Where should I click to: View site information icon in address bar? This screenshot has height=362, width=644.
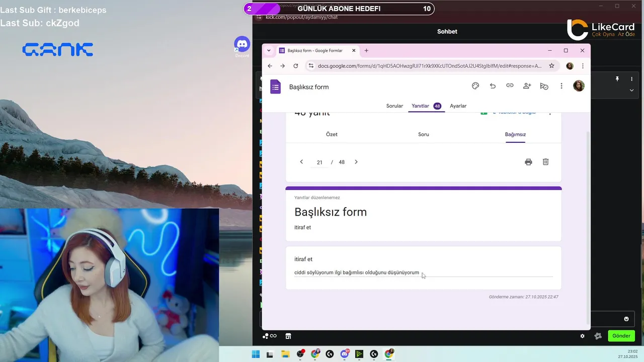(x=311, y=66)
